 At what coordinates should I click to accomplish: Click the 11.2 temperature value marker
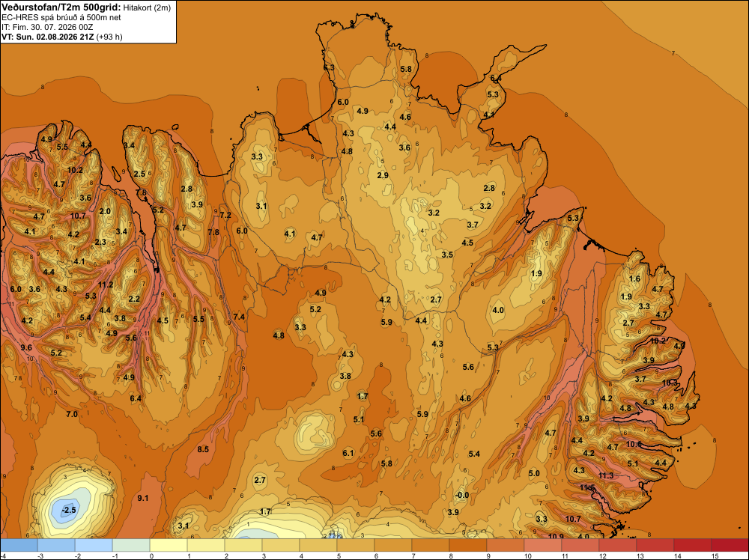pos(106,285)
